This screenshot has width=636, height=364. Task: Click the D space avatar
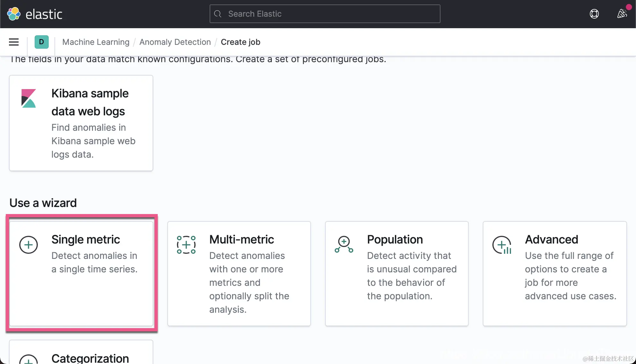point(41,42)
